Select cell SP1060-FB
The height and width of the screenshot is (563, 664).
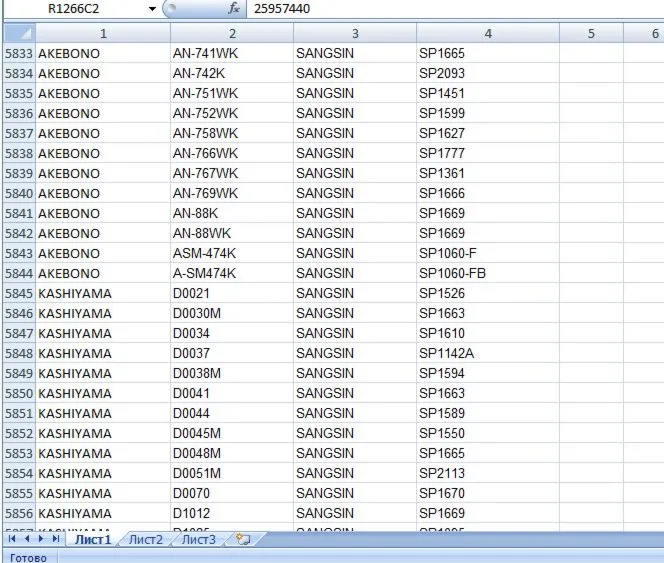tap(488, 273)
